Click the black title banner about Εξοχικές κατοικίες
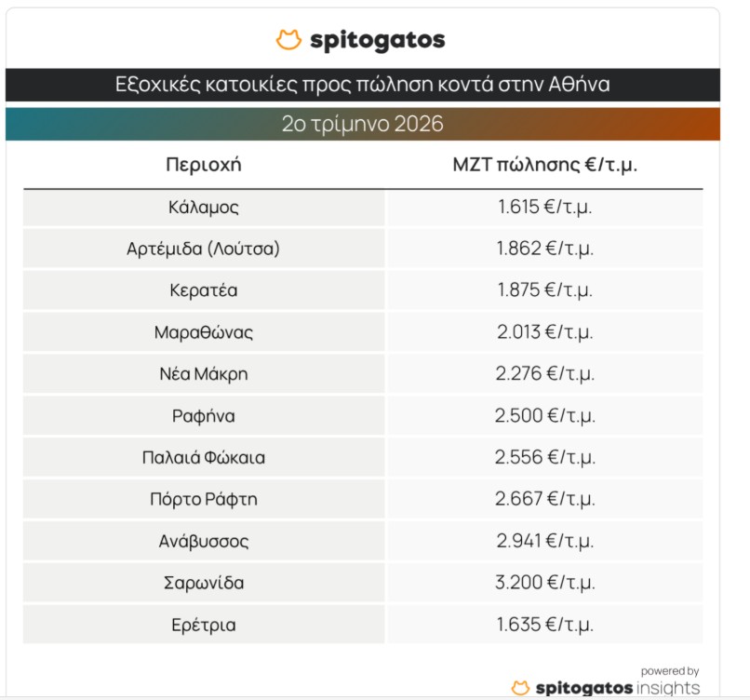750x700 pixels. click(363, 85)
